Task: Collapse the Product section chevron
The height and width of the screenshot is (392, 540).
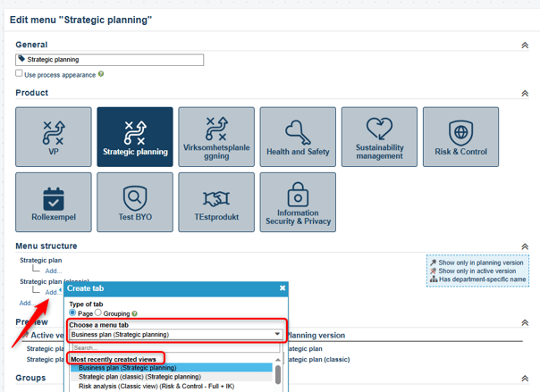Action: (x=525, y=94)
